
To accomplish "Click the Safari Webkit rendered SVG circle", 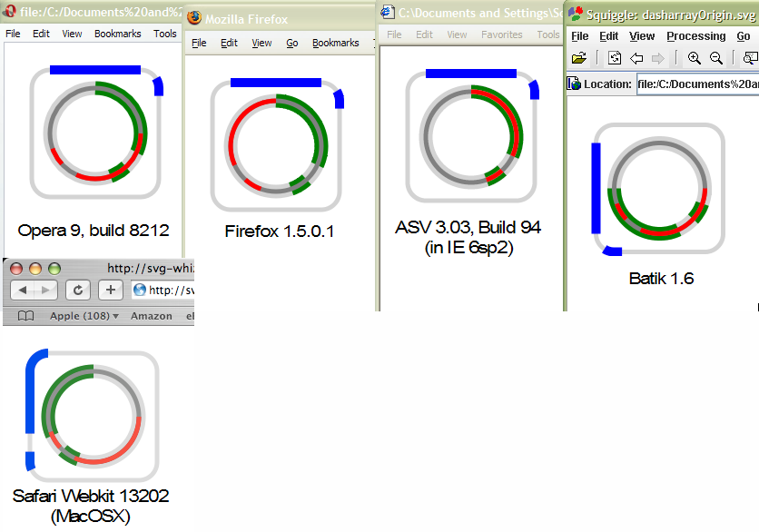I will pos(92,416).
